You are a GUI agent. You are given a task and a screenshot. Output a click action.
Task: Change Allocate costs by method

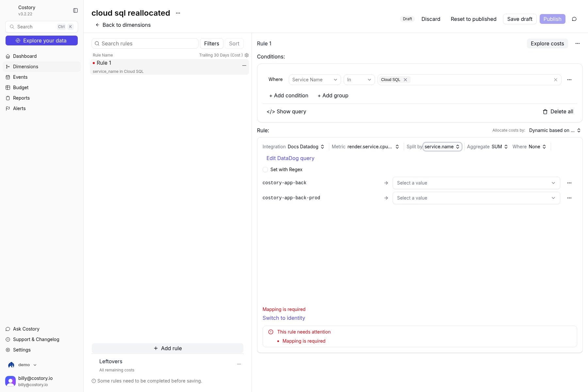coord(555,130)
